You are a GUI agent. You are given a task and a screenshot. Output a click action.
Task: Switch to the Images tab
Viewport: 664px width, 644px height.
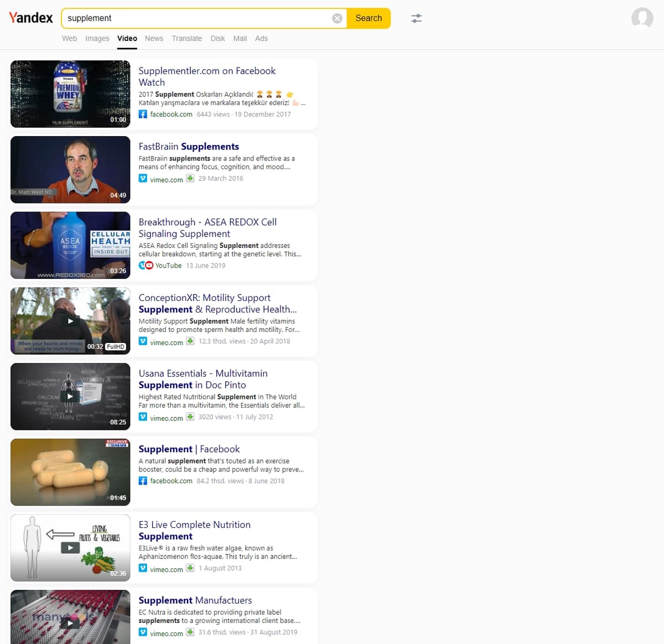[97, 38]
